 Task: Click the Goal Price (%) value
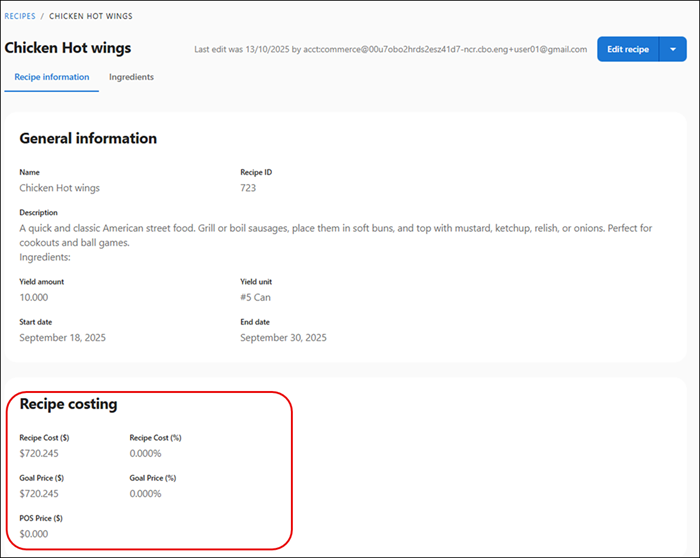pyautogui.click(x=146, y=493)
